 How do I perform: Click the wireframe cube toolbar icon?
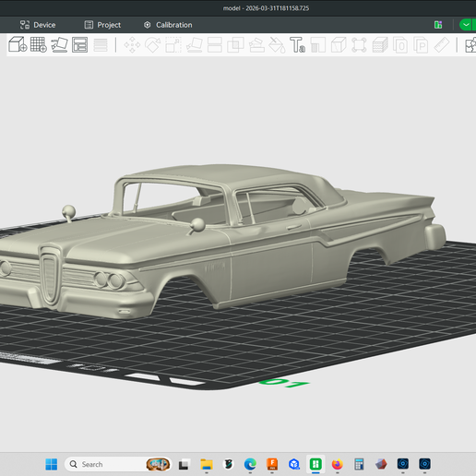[x=339, y=45]
